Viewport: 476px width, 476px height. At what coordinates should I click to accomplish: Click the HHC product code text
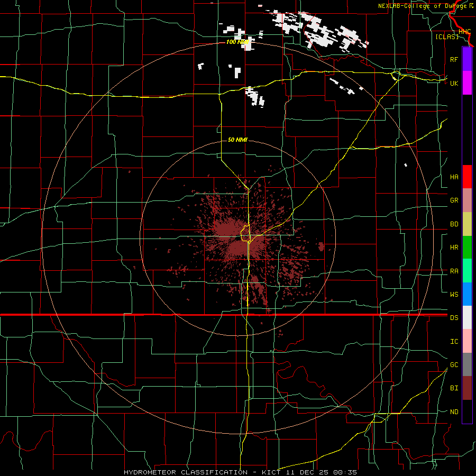click(464, 31)
